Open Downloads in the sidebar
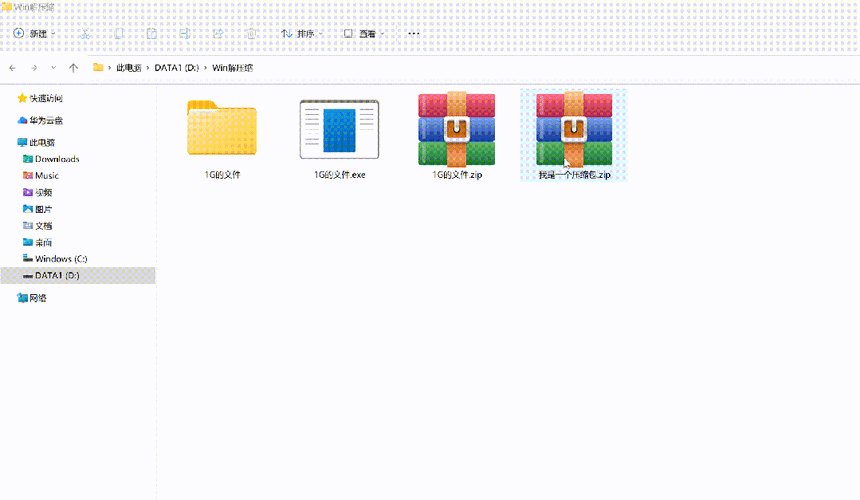The image size is (860, 500). coord(51,159)
